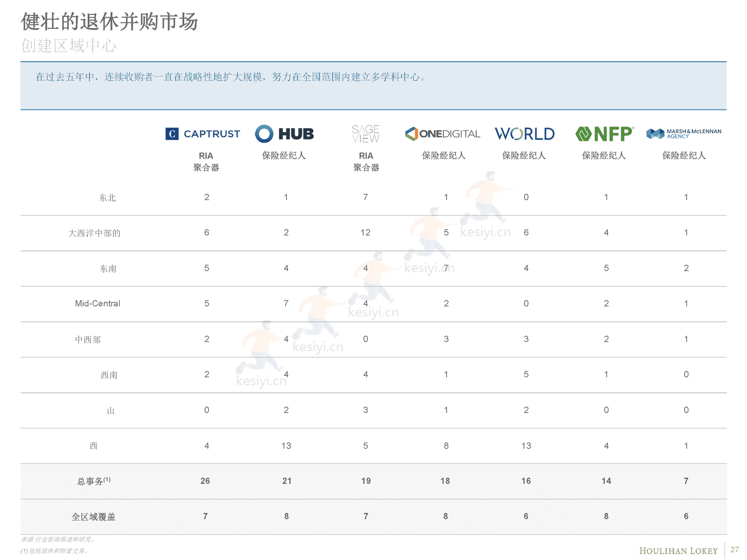Click CAPTRUST value 0 in 山 row
Screen dimensions: 747x560
tap(206, 410)
